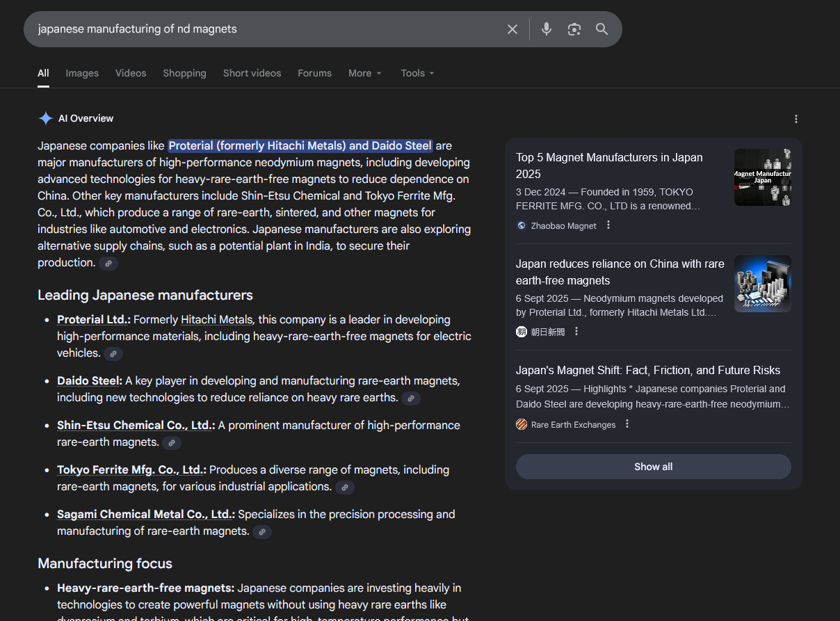Click the 'Leading Japanese manufacturers' heading
The width and height of the screenshot is (840, 621).
click(145, 295)
